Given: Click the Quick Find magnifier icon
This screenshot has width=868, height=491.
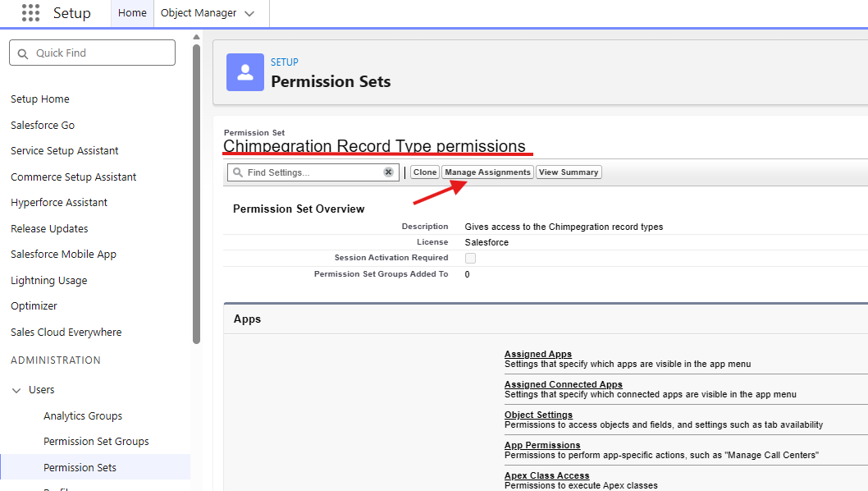Looking at the screenshot, I should 23,53.
